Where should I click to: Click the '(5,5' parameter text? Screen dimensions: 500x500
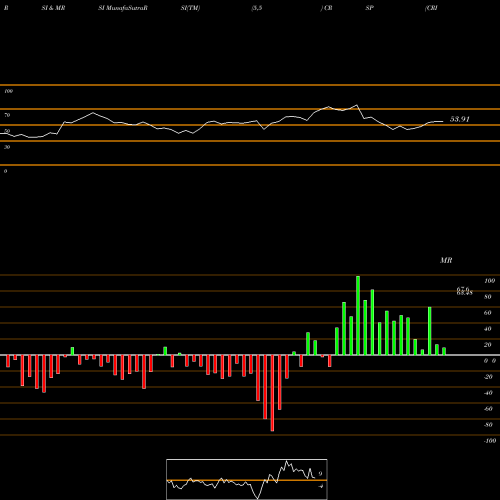coord(257,8)
